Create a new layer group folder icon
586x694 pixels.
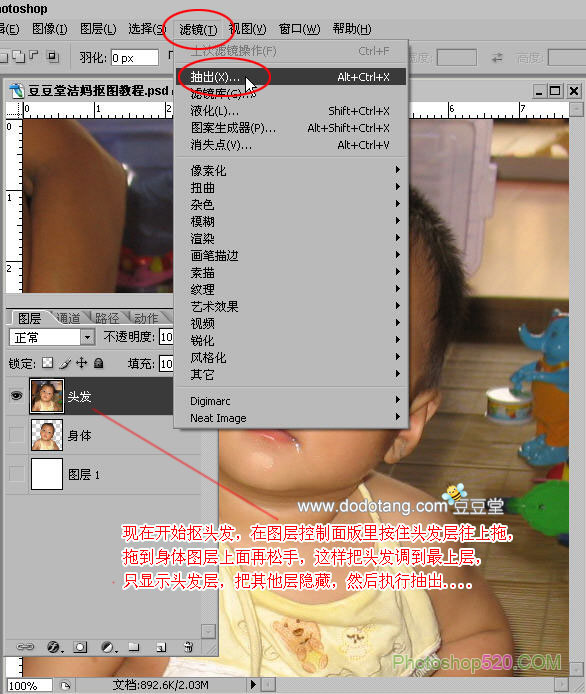134,647
